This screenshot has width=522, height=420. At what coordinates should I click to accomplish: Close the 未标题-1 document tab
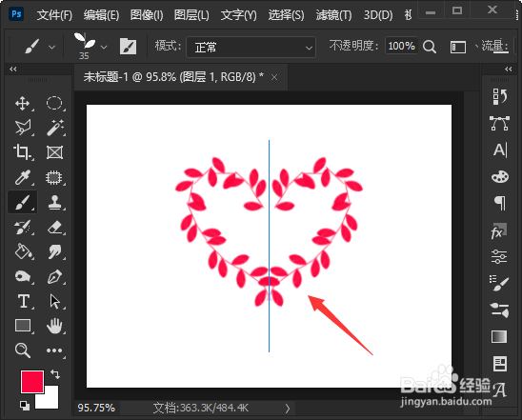(x=274, y=77)
